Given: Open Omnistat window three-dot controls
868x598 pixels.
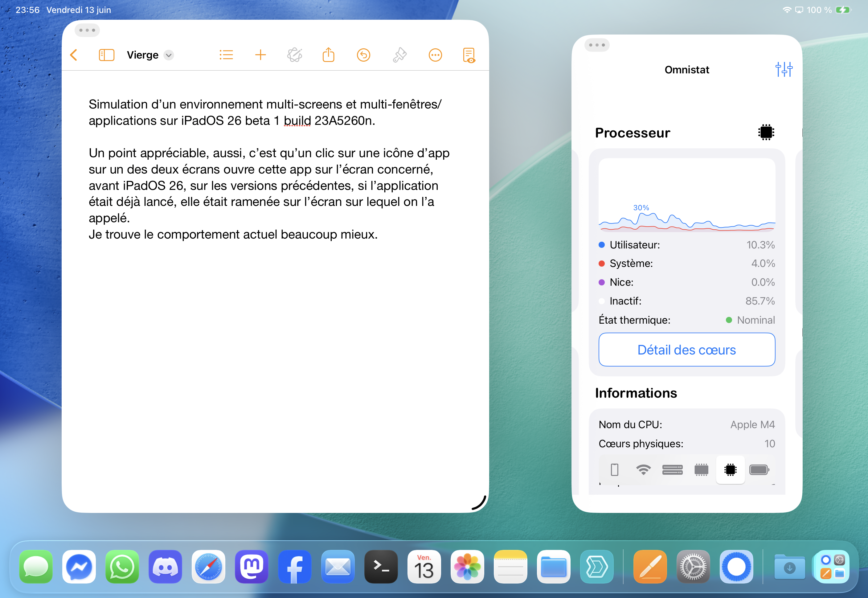Looking at the screenshot, I should click(597, 45).
